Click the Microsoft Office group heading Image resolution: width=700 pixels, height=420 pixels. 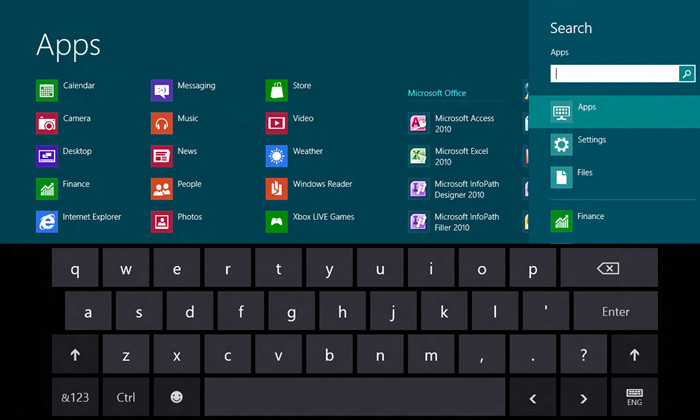coord(437,93)
